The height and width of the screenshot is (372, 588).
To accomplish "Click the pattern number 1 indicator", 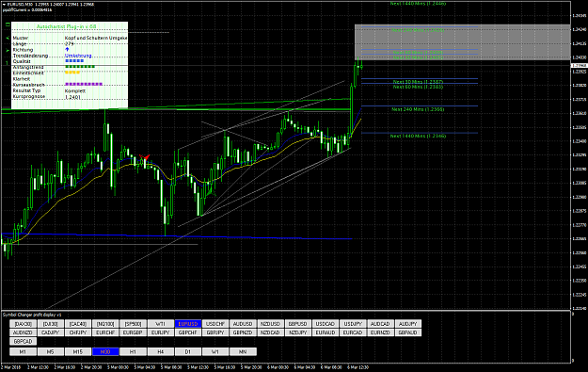I will (7, 63).
